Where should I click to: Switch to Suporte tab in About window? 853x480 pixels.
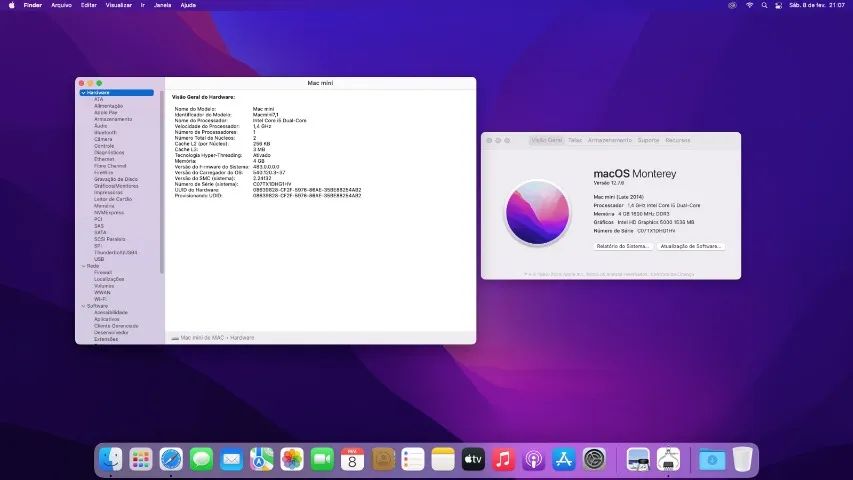[x=648, y=140]
